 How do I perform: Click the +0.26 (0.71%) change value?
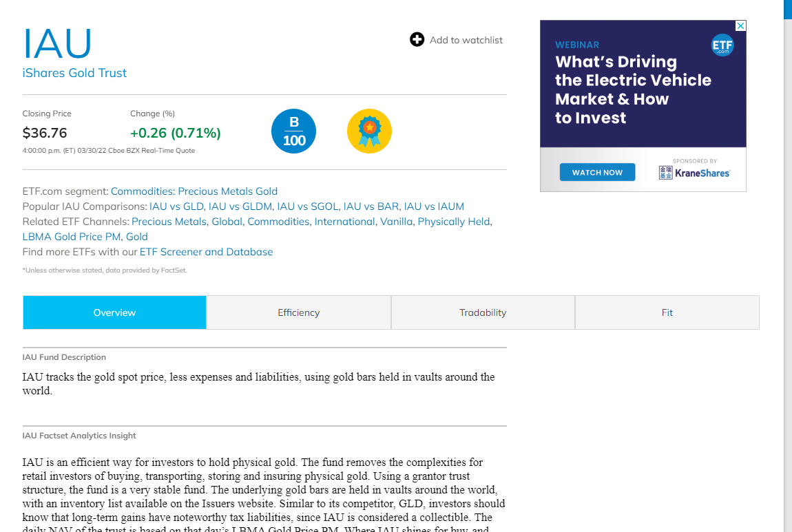175,133
